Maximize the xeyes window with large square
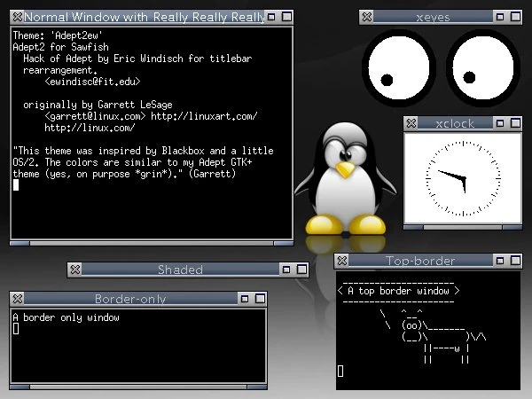This screenshot has height=399, width=532. pos(515,17)
